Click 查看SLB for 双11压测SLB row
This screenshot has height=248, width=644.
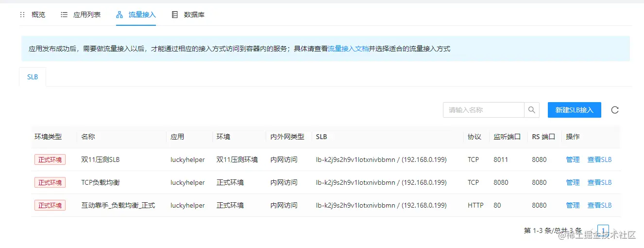(x=599, y=159)
